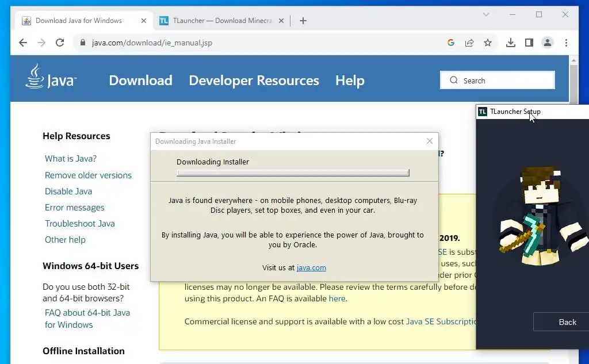The image size is (589, 364).
Task: Click the share page icon
Action: (x=469, y=43)
